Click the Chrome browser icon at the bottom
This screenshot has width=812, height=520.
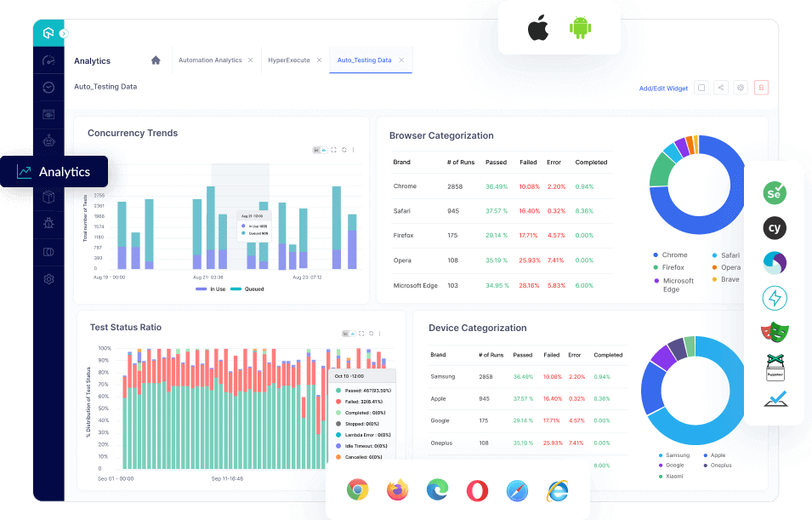pos(357,489)
